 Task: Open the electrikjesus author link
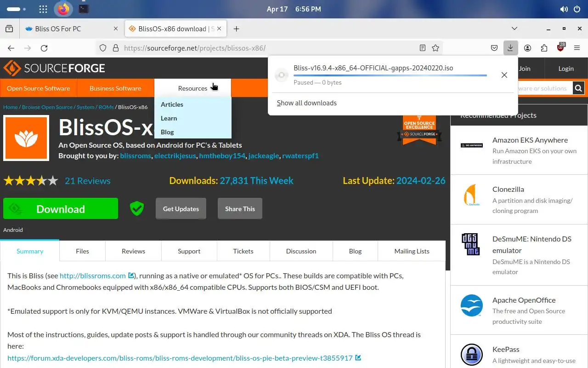[x=175, y=155]
